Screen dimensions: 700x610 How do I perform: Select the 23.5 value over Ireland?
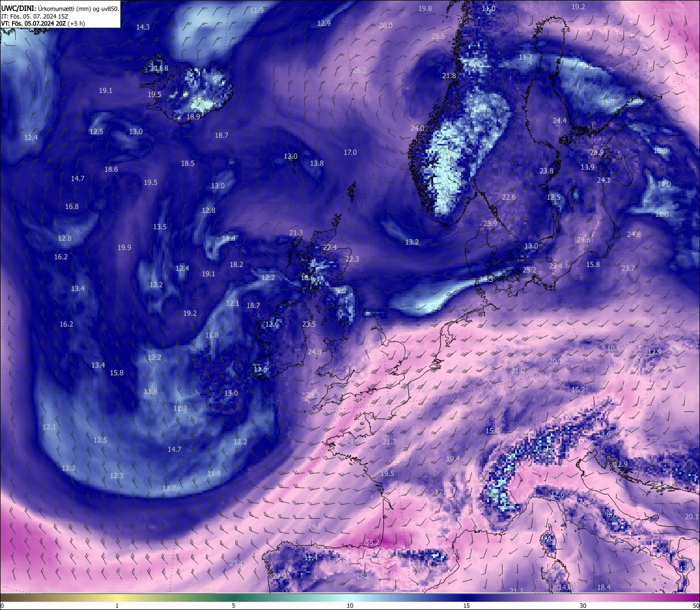(309, 324)
